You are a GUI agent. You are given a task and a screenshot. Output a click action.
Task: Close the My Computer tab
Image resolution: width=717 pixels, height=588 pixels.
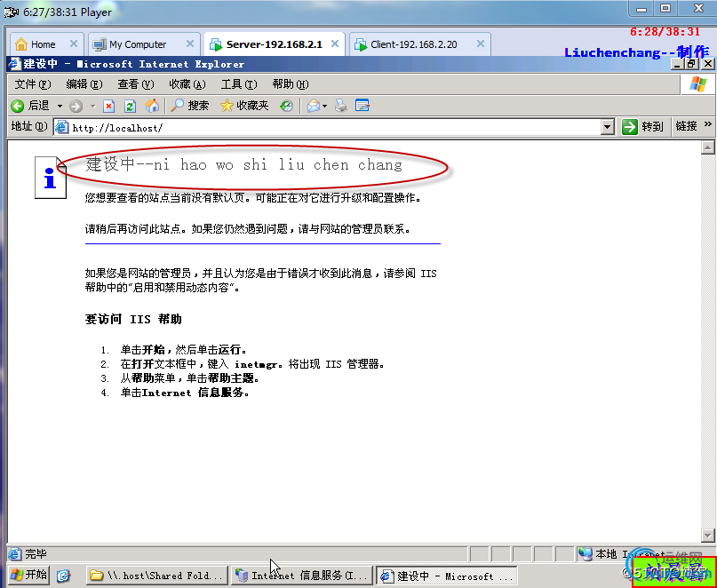[190, 44]
